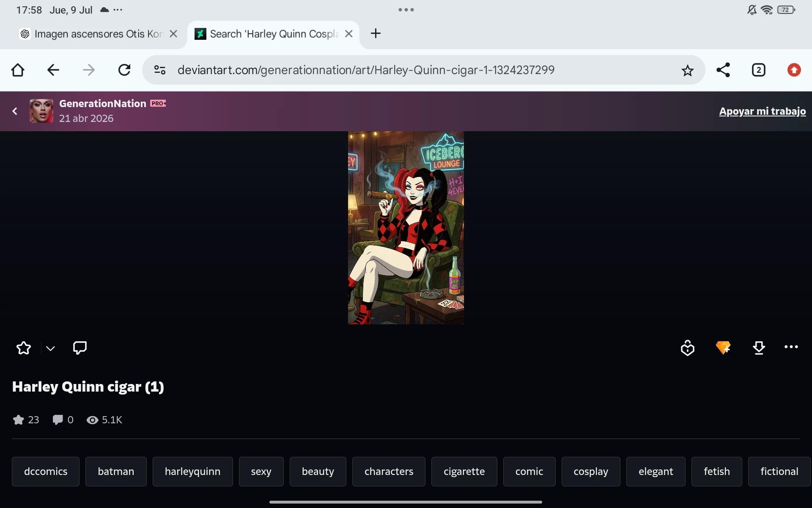Switch to Imagen ascensores Otis tab
This screenshot has width=812, height=508.
pos(93,34)
